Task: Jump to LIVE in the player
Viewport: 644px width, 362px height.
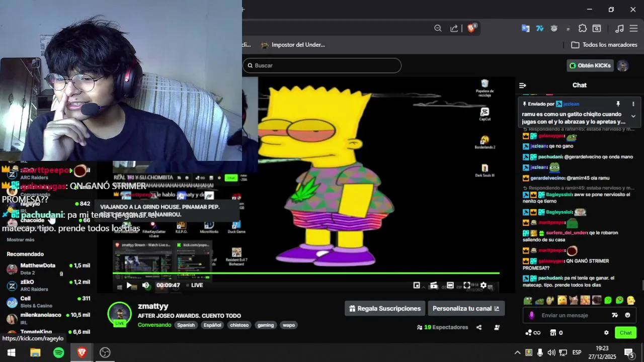Action: (194, 285)
